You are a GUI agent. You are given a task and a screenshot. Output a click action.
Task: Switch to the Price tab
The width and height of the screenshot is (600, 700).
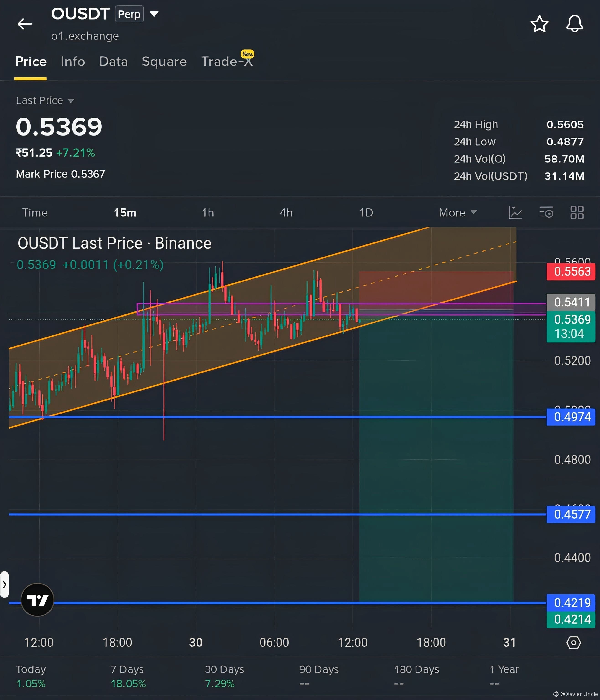[x=31, y=62]
